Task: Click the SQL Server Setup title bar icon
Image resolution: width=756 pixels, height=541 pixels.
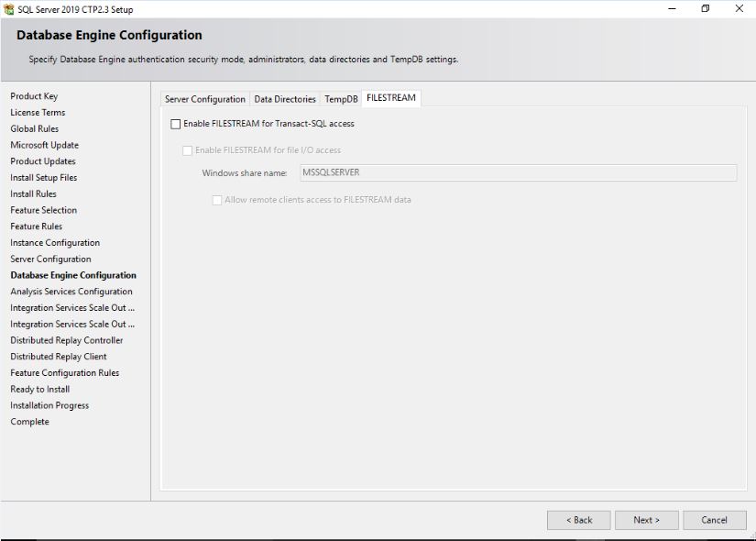Action: [8, 8]
